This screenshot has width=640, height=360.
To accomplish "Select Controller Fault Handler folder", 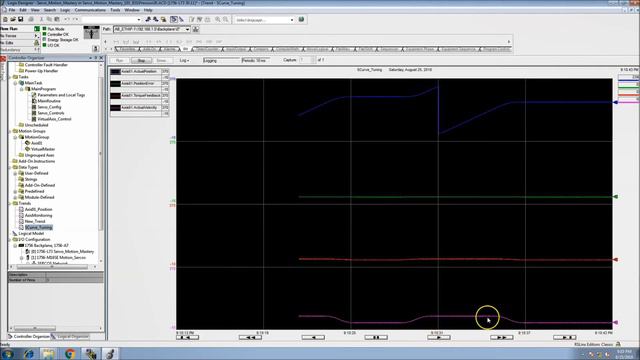I will point(46,65).
